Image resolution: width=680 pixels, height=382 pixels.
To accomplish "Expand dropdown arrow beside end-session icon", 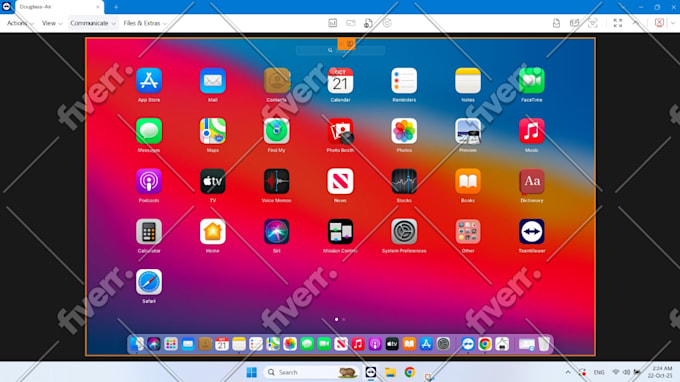I will [x=673, y=23].
